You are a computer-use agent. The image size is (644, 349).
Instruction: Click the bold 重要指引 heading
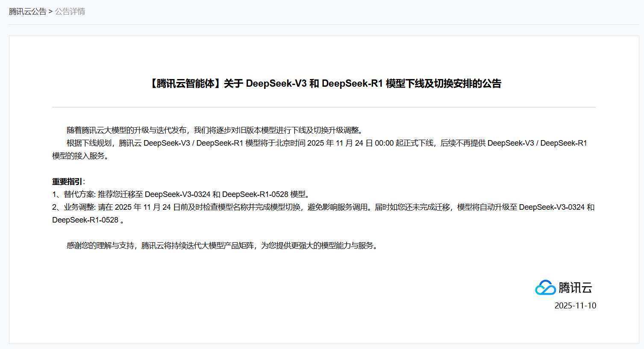(x=67, y=182)
